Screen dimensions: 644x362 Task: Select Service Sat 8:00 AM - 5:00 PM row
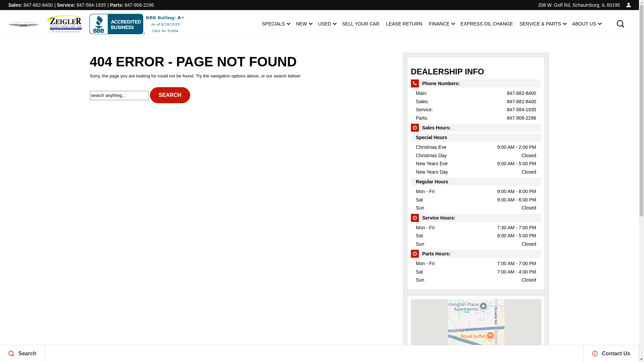pos(476,236)
